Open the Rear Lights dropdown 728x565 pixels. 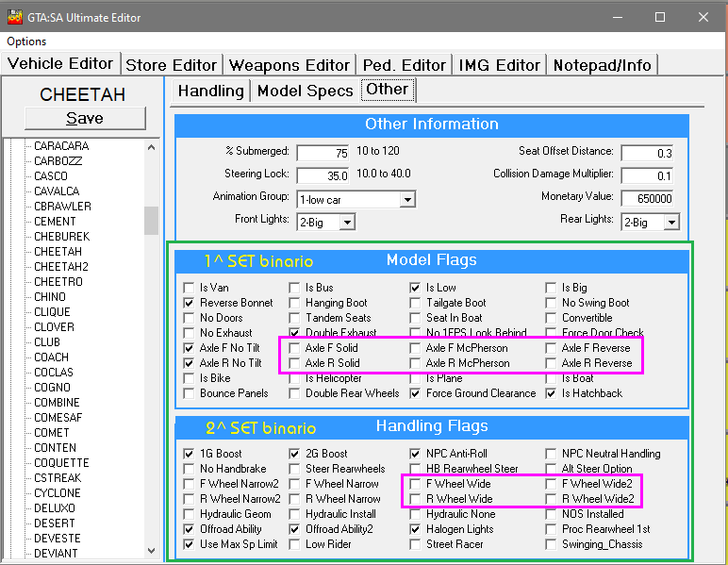pos(671,223)
